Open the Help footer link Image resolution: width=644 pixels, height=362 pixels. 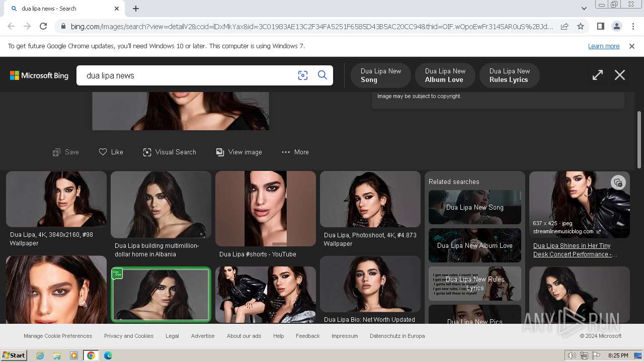coord(278,336)
